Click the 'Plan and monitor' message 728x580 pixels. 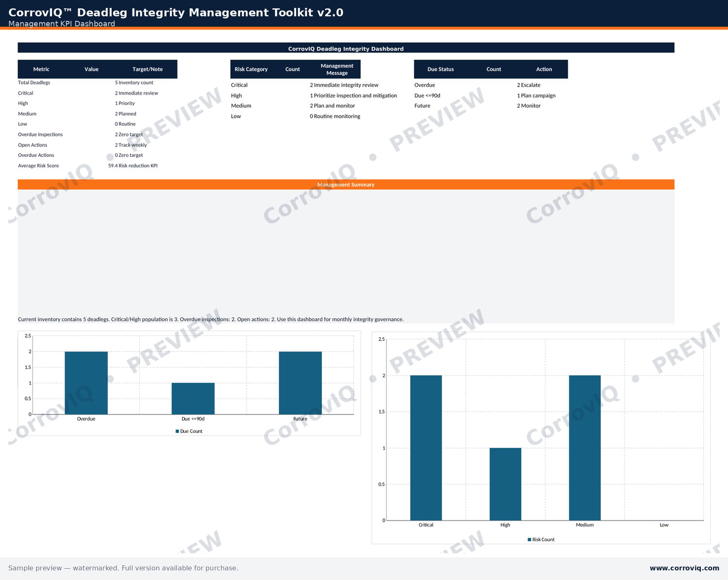pyautogui.click(x=334, y=106)
